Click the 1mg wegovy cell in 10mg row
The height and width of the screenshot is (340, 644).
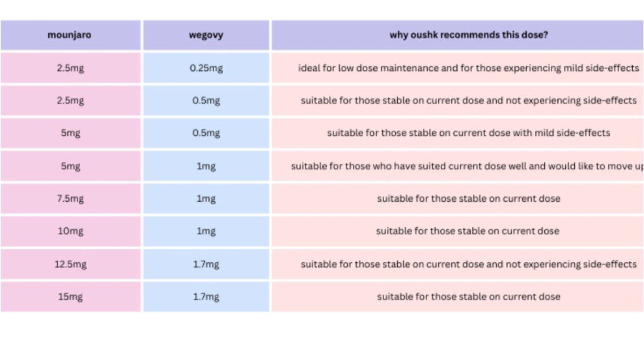click(x=206, y=231)
